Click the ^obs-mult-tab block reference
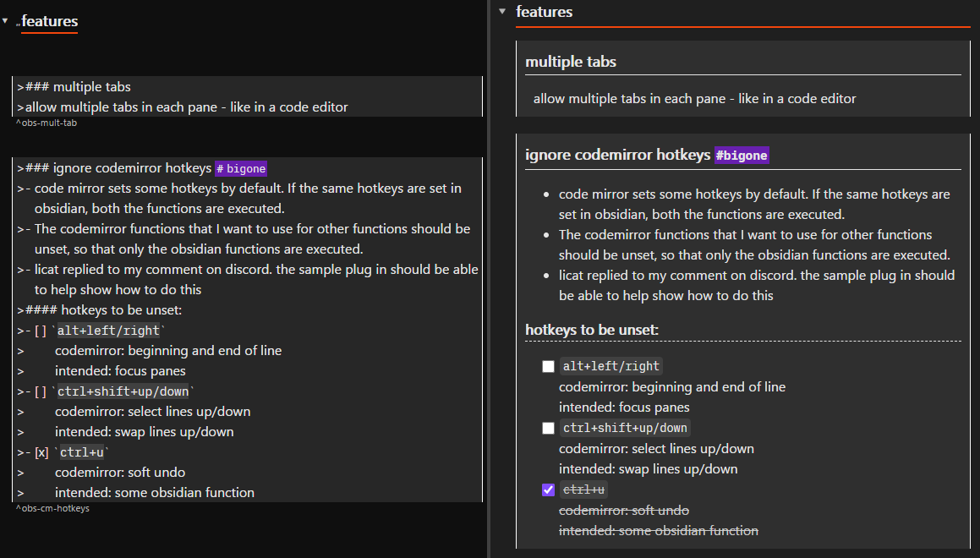Screen dimensions: 980x558 [x=46, y=122]
